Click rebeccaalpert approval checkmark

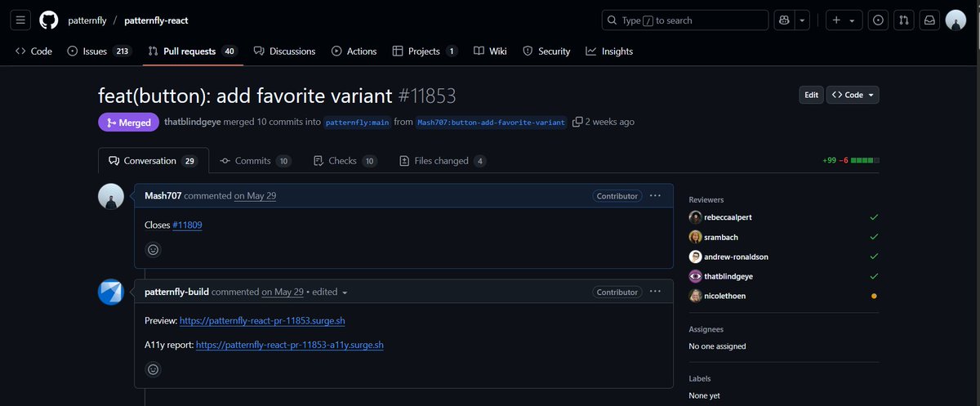click(874, 217)
